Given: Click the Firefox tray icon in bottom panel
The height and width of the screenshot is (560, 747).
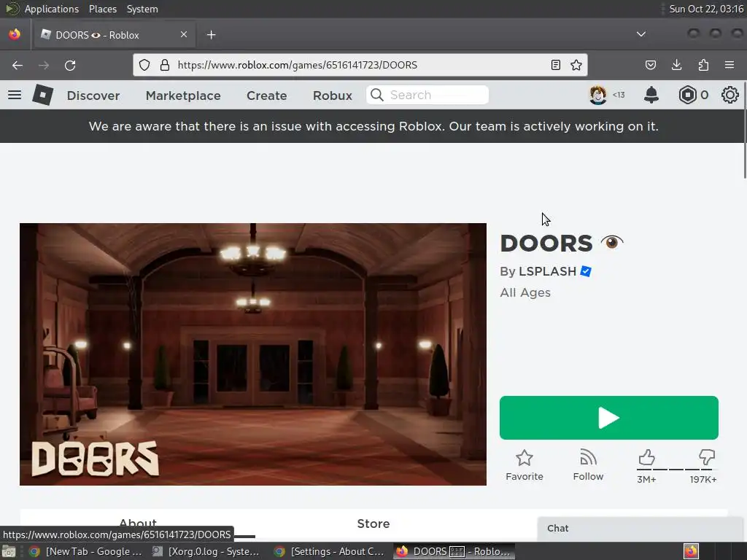Looking at the screenshot, I should [691, 551].
